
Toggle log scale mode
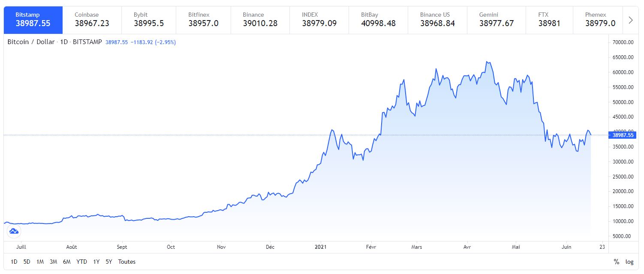[629, 262]
